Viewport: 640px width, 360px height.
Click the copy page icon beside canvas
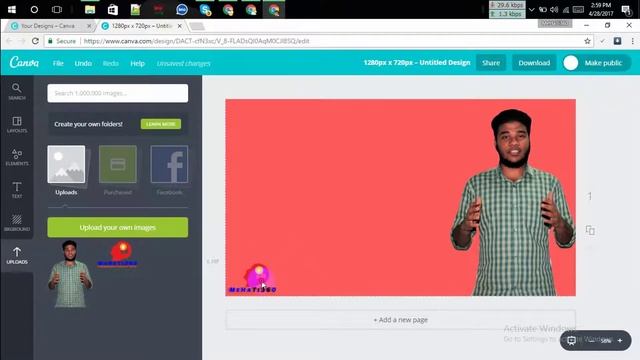(590, 230)
